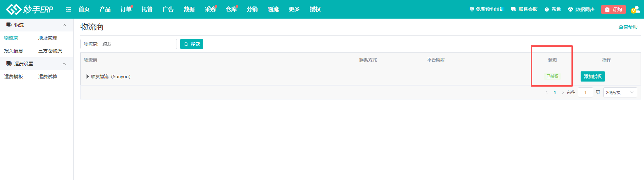Open the 托管 menu

point(147,9)
